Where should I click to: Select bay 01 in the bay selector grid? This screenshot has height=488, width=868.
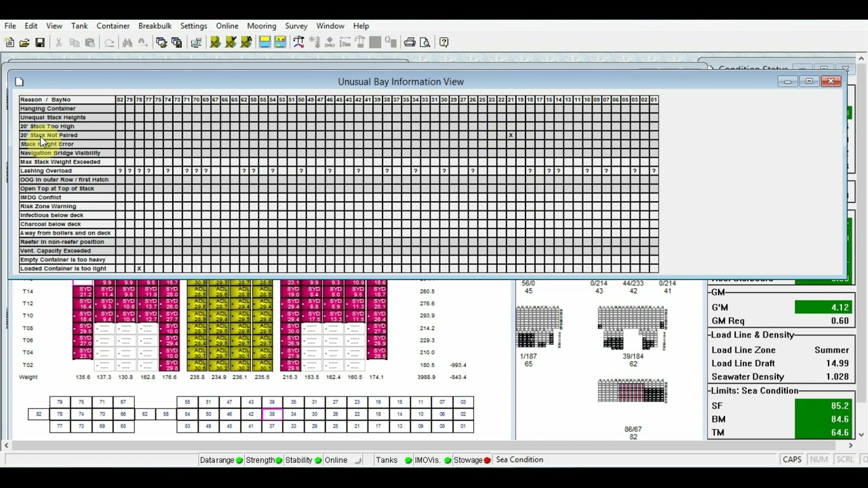click(x=463, y=426)
